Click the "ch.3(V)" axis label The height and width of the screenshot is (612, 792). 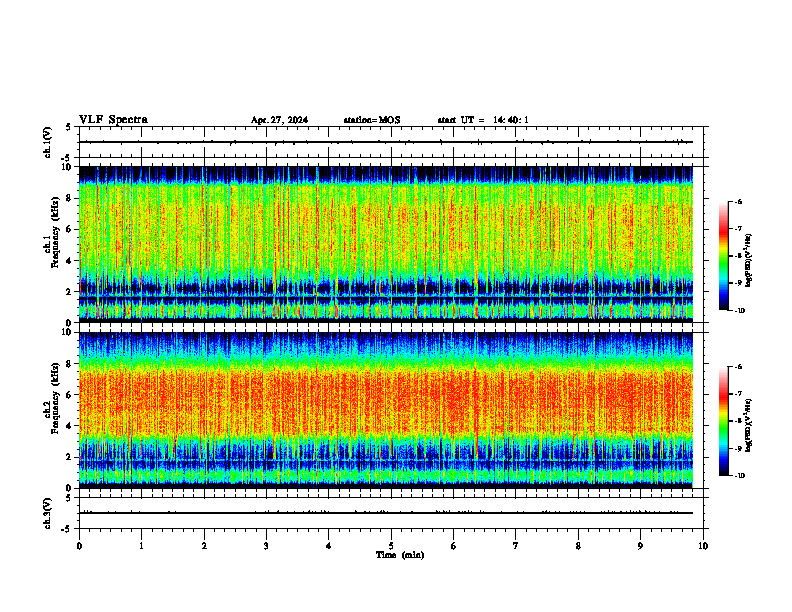(47, 513)
